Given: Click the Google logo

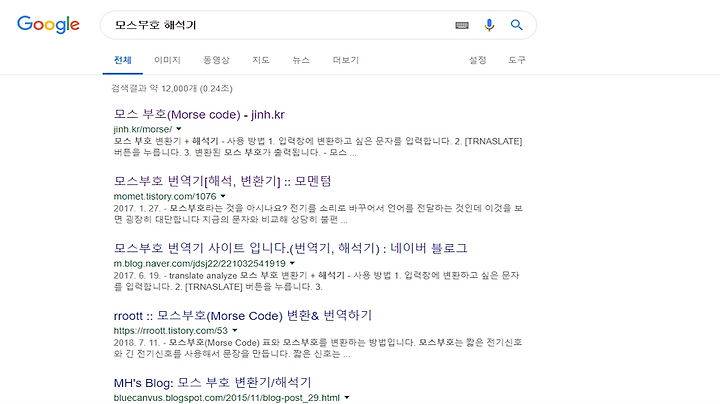Looking at the screenshot, I should (48, 25).
